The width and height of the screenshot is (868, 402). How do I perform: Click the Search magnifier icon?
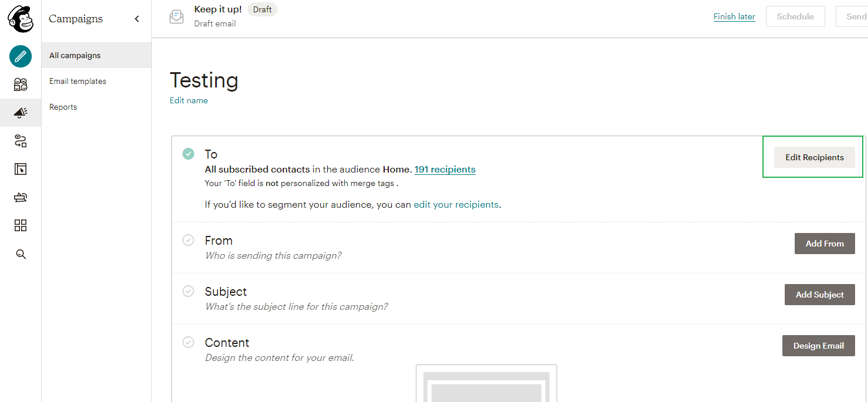click(21, 254)
